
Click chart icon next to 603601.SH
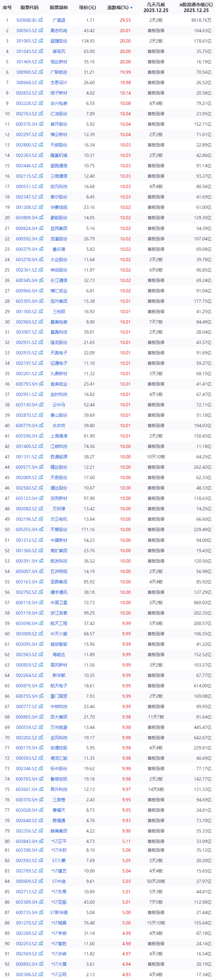click(41, 789)
